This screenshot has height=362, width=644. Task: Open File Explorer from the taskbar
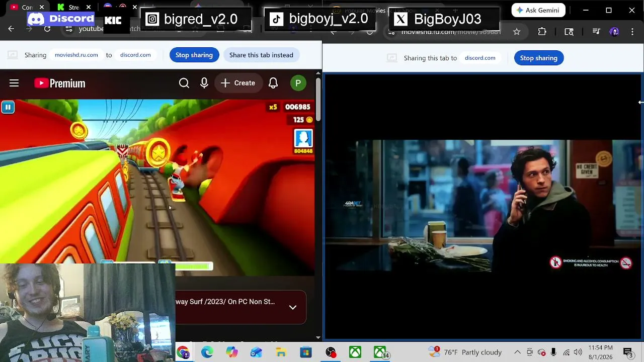pyautogui.click(x=281, y=352)
